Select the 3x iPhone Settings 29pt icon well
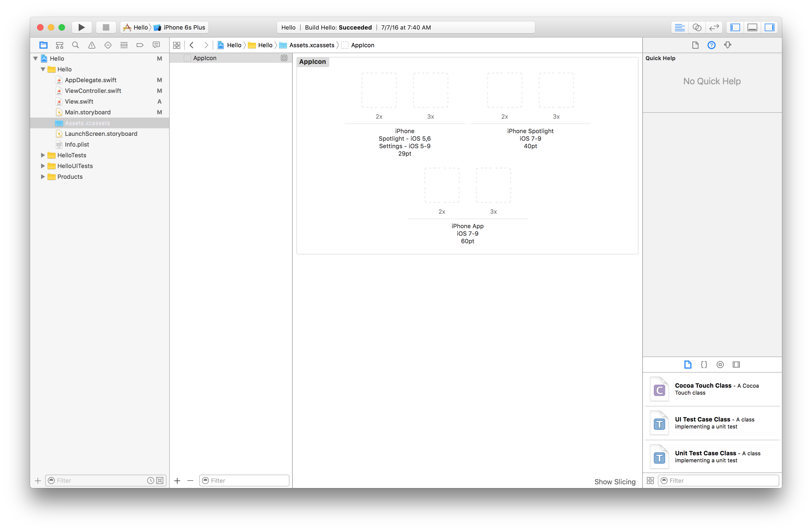The height and width of the screenshot is (531, 812). tap(430, 90)
